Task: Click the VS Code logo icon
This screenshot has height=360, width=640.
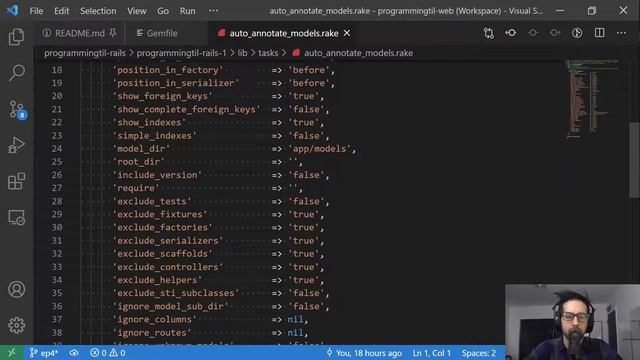Action: [12, 10]
